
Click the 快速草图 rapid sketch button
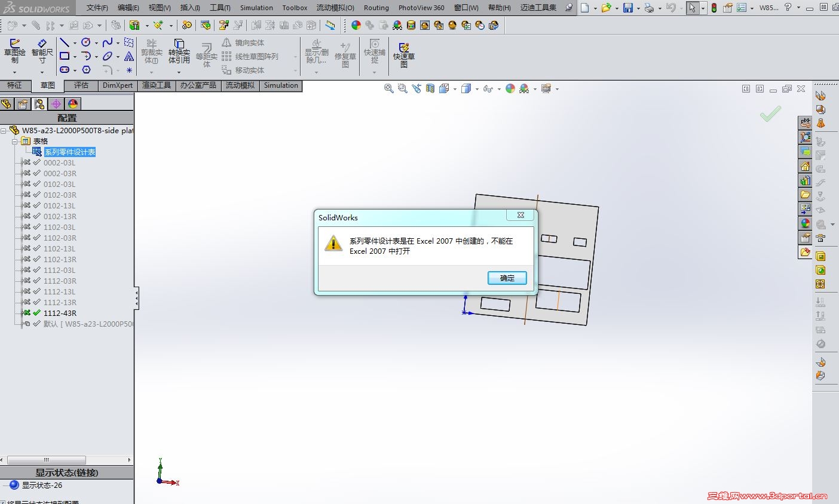pyautogui.click(x=404, y=55)
